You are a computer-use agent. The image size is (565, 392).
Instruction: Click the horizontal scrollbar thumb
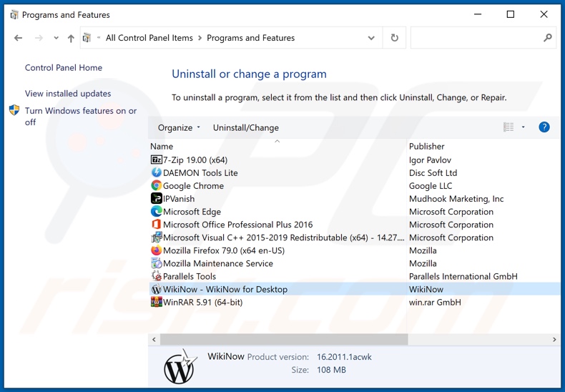coord(284,339)
